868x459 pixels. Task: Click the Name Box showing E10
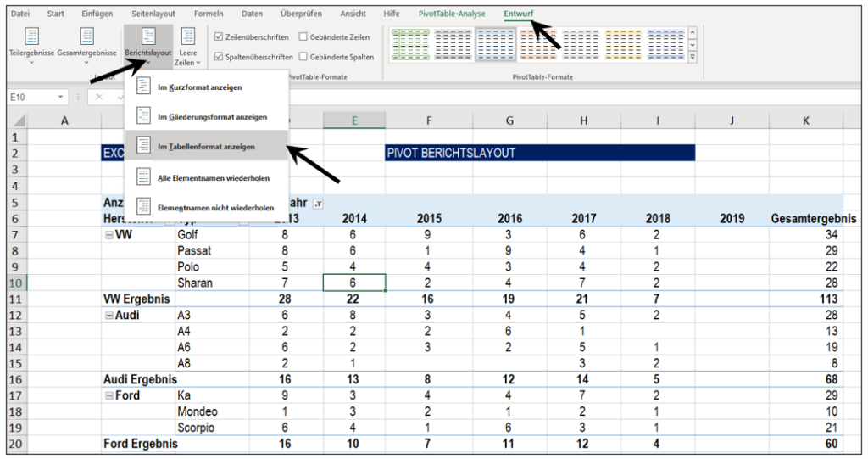[31, 97]
